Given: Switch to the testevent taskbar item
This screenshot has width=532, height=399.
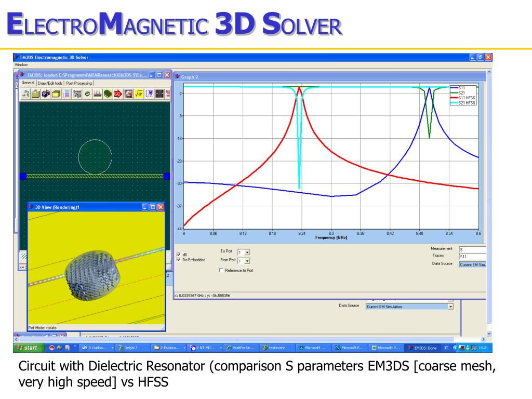Looking at the screenshot, I should coord(276,348).
